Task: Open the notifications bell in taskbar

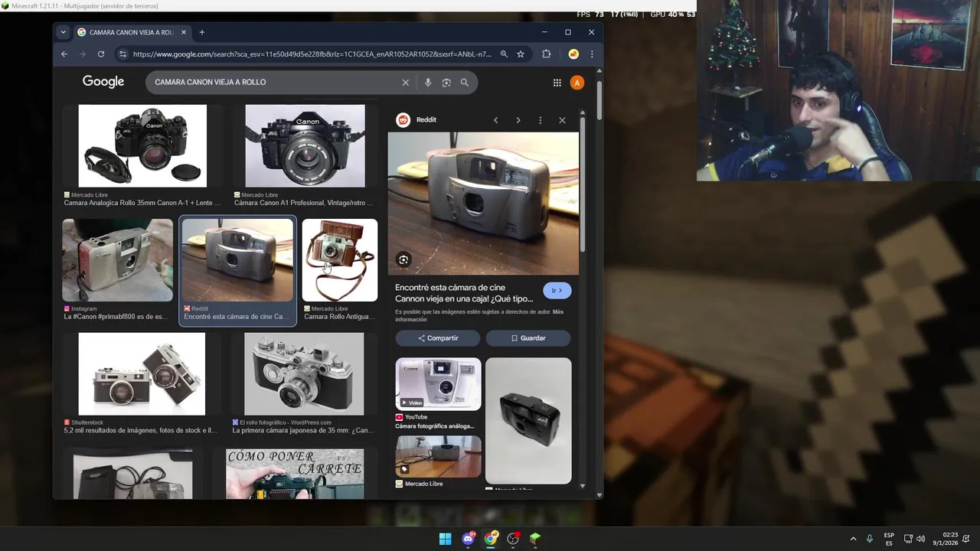Action: (x=967, y=539)
